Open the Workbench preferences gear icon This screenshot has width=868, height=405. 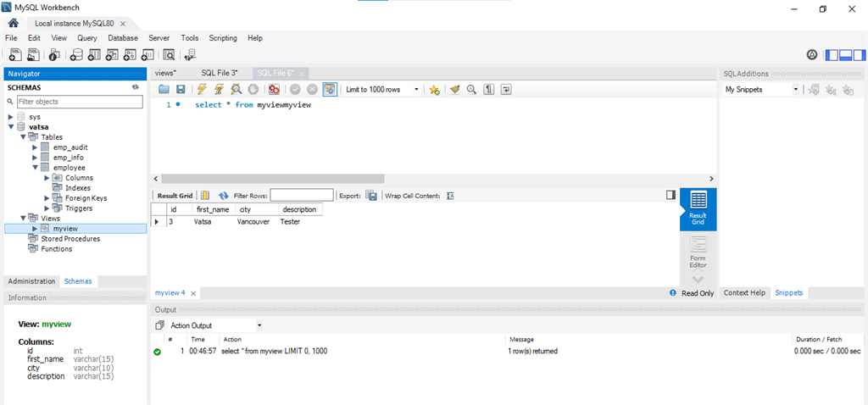coord(811,55)
